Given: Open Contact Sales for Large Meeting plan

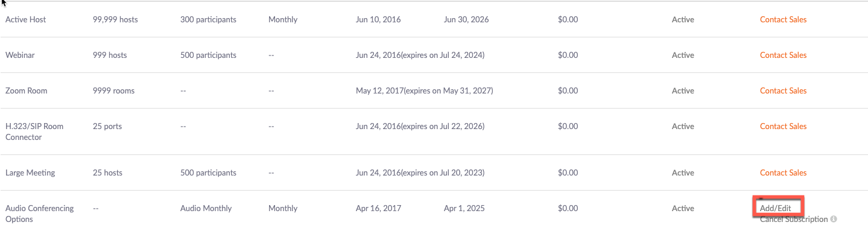Looking at the screenshot, I should pos(783,173).
